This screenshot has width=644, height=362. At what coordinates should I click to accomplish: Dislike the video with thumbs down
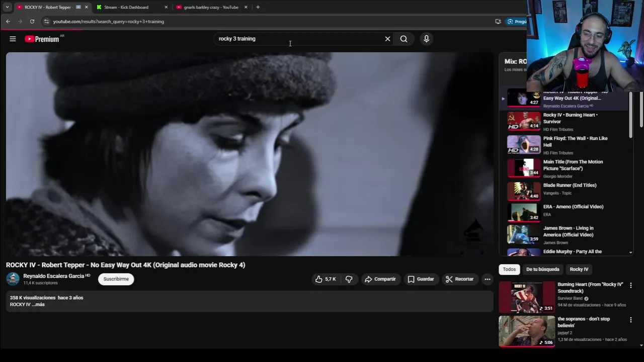tap(349, 279)
